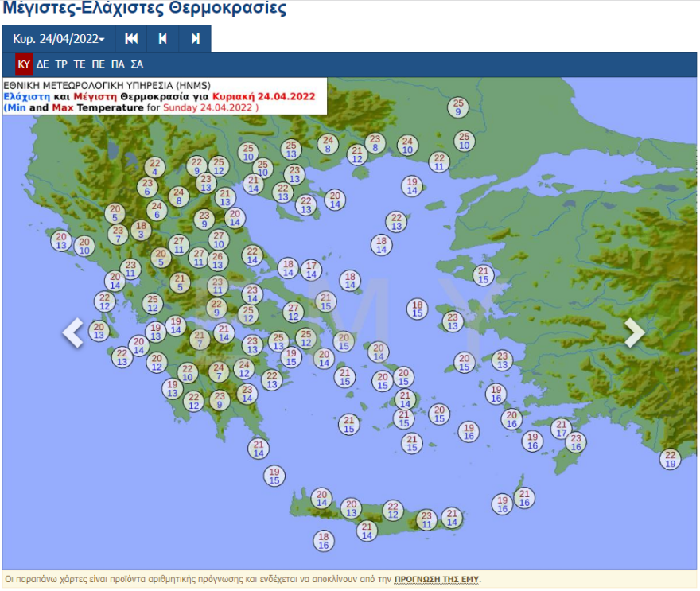
Task: Open the ΠΡΟΓΝΩΣΗ ΤΗΣ ΕΜΥ link
Action: (x=437, y=579)
